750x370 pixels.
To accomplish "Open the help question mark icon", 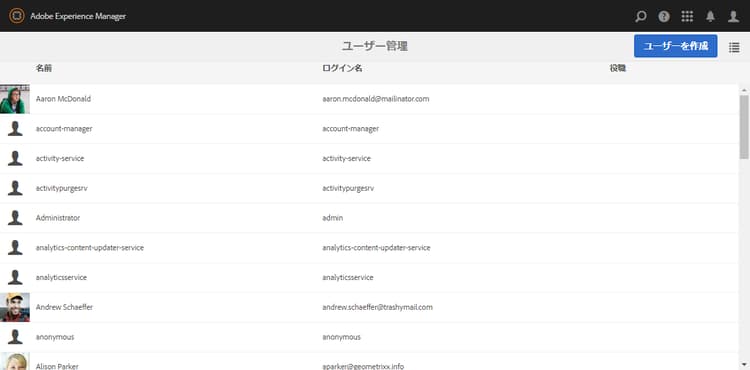I will coord(664,16).
